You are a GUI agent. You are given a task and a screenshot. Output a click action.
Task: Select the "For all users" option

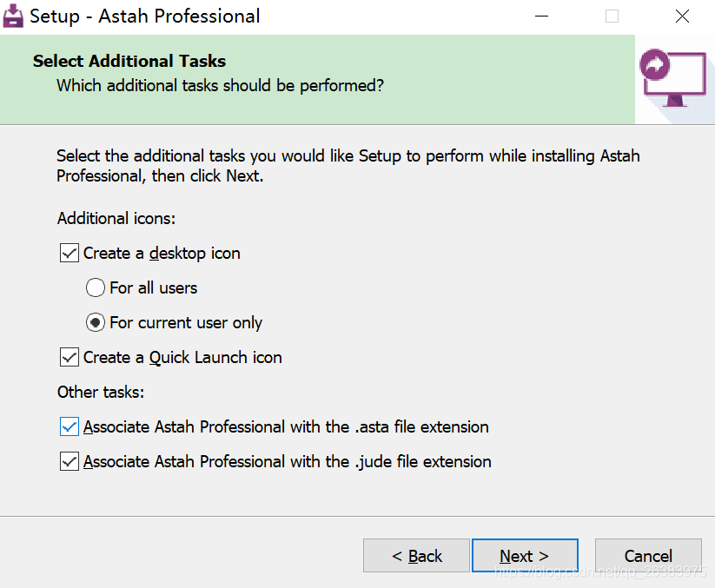coord(95,287)
